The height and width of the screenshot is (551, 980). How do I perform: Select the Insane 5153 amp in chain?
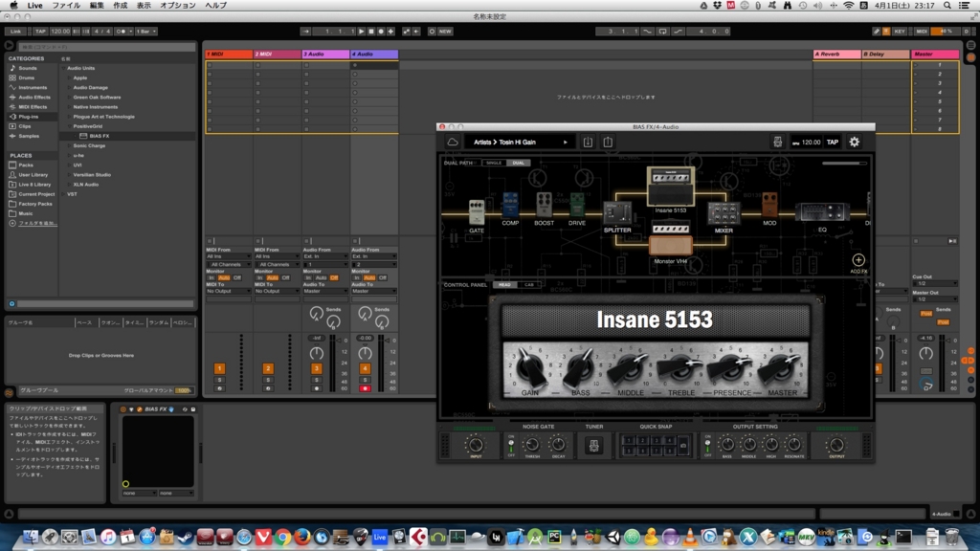tap(671, 187)
